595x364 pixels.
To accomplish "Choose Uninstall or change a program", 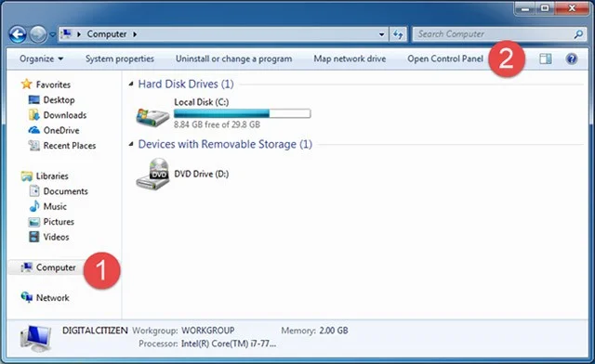I will coord(233,58).
